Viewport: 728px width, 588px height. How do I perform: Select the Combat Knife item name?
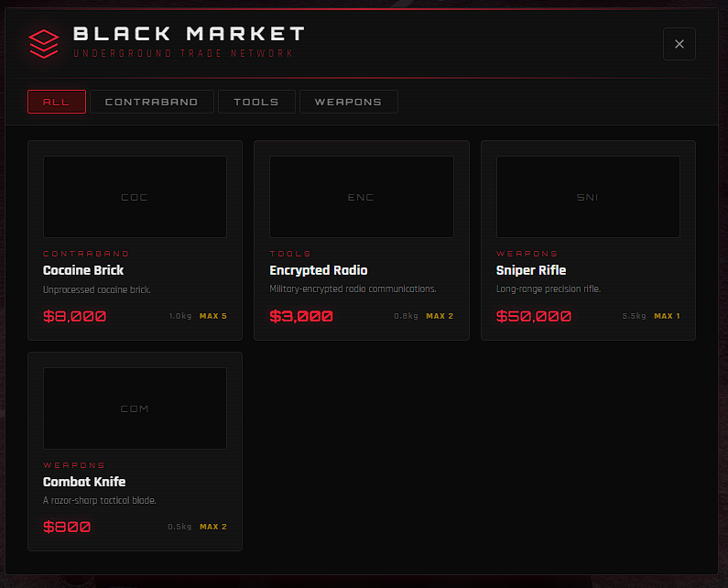point(84,482)
